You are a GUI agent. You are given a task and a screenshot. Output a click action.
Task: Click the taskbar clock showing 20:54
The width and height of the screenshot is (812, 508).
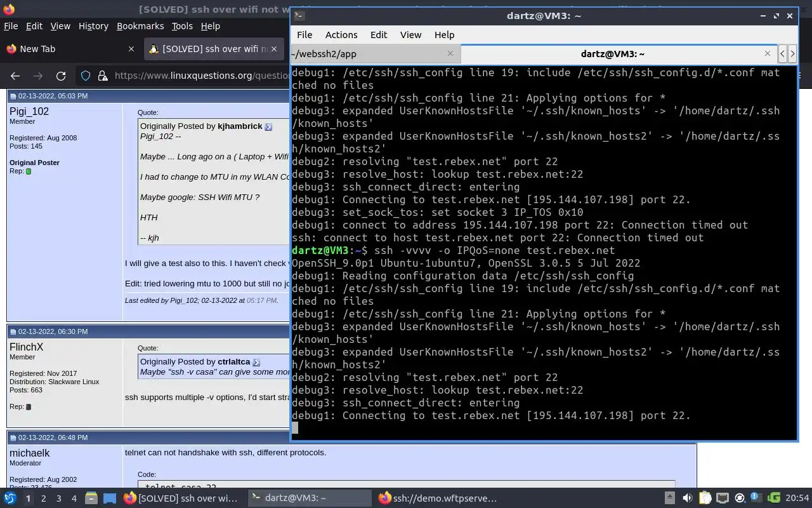(797, 498)
